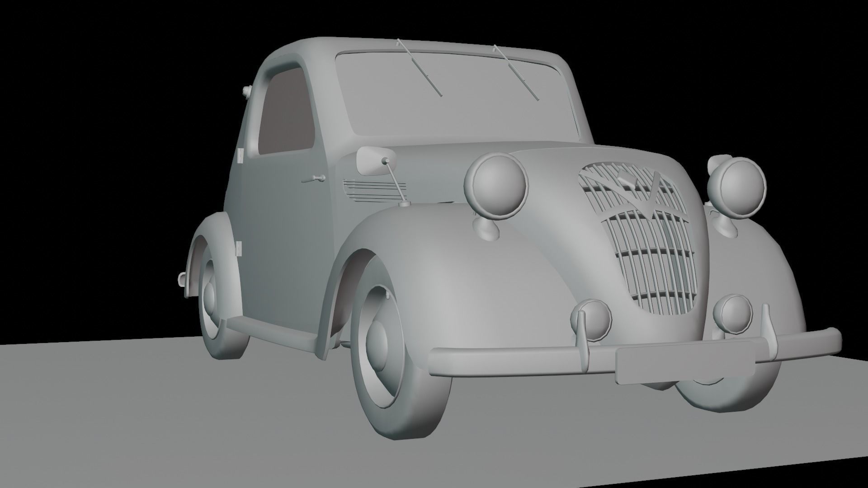Click the door handle on the car side
This screenshot has width=868, height=488.
(313, 179)
